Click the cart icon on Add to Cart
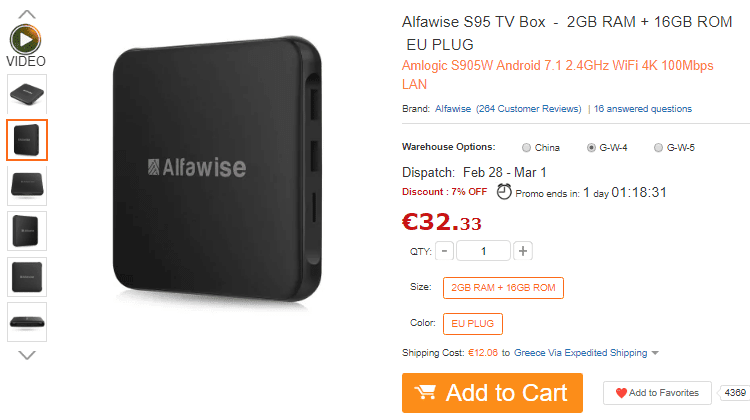The width and height of the screenshot is (750, 420). pyautogui.click(x=425, y=392)
